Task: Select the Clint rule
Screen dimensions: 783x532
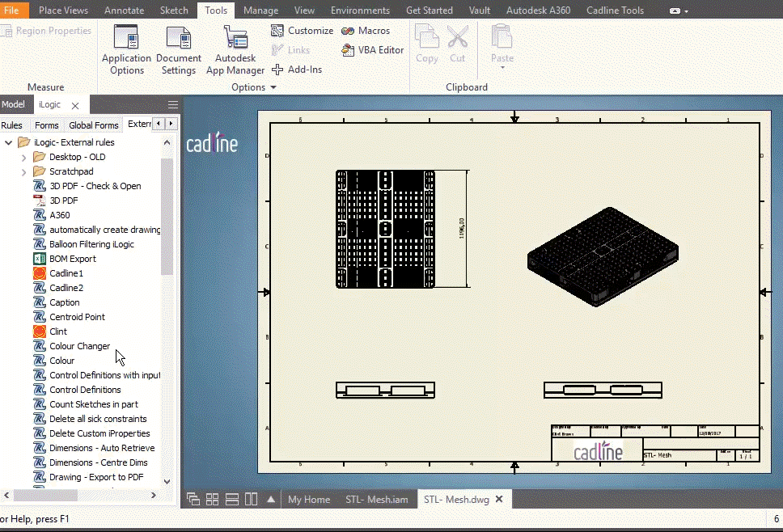Action: coord(50,331)
